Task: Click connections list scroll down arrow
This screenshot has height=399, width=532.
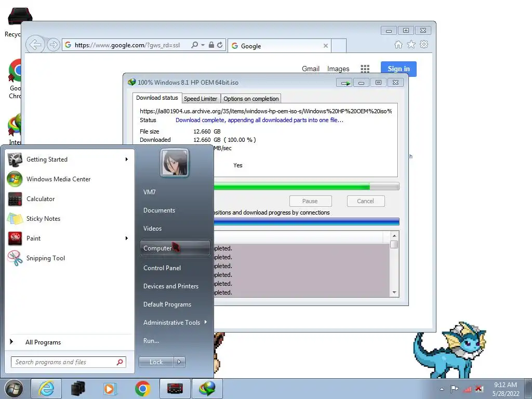Action: 394,292
